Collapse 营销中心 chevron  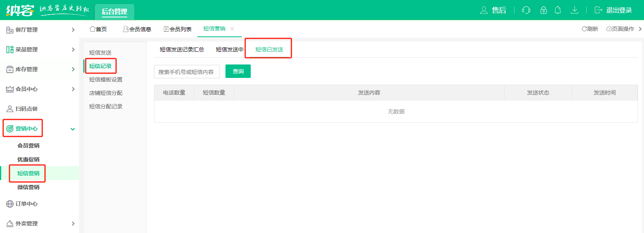pos(73,129)
